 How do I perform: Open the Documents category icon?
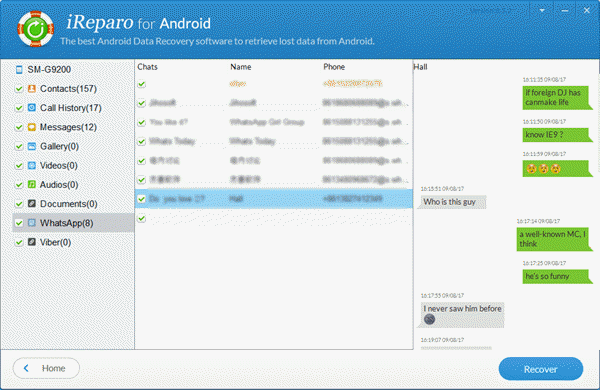pos(32,204)
